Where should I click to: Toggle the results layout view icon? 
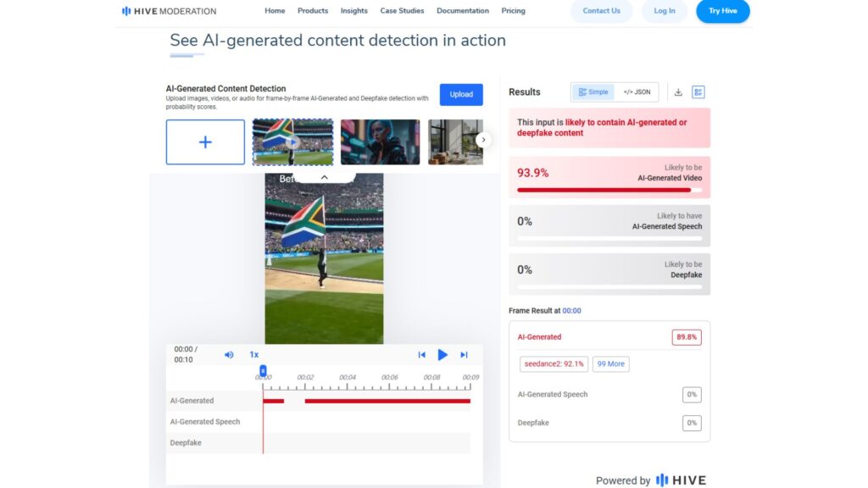click(x=698, y=92)
